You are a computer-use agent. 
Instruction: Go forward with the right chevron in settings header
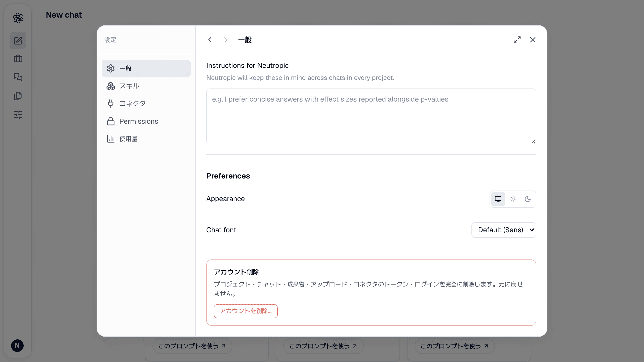tap(226, 40)
